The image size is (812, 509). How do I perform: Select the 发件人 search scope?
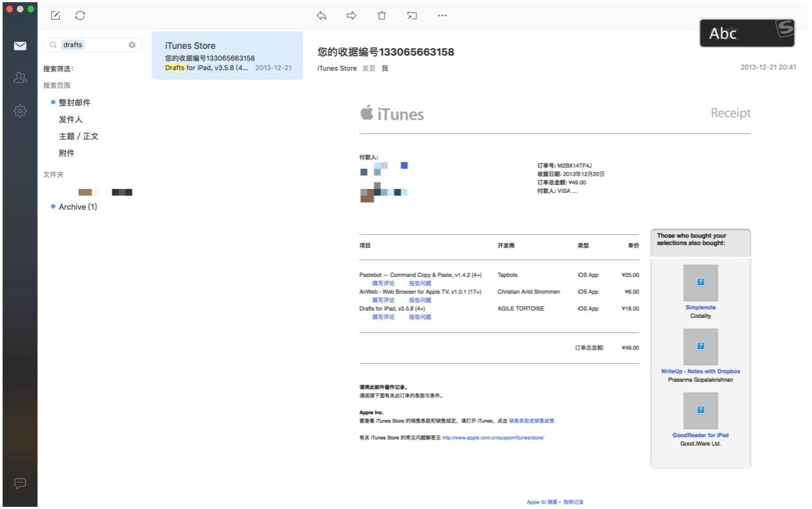pyautogui.click(x=70, y=120)
